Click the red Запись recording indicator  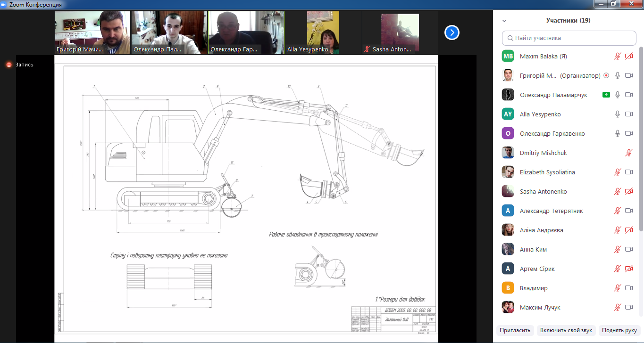(8, 65)
